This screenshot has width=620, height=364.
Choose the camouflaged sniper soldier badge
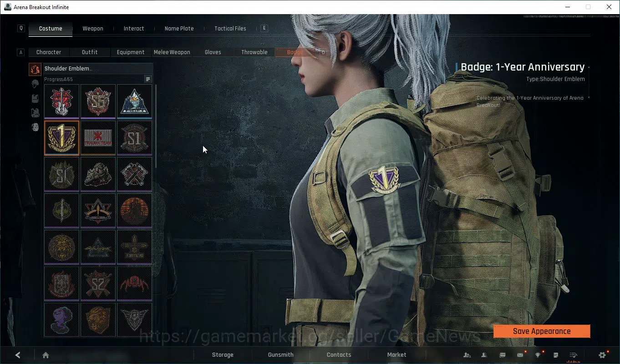pos(98,174)
